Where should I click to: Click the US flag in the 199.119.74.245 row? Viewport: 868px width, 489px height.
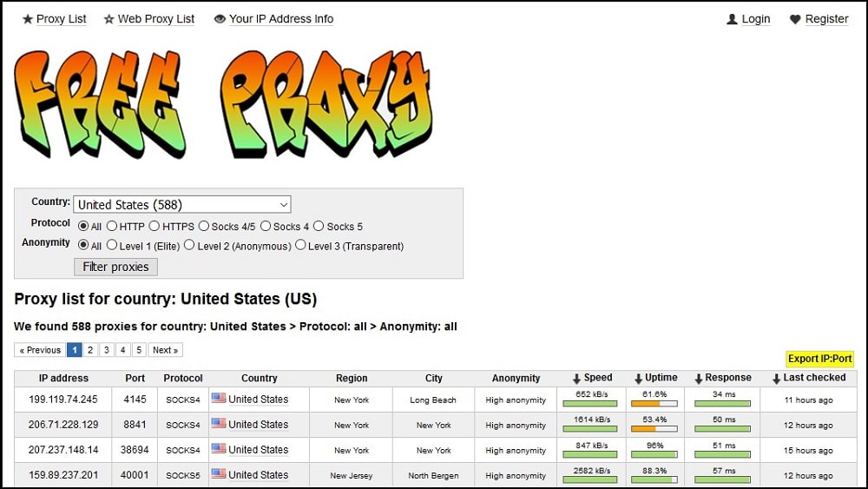click(x=219, y=398)
